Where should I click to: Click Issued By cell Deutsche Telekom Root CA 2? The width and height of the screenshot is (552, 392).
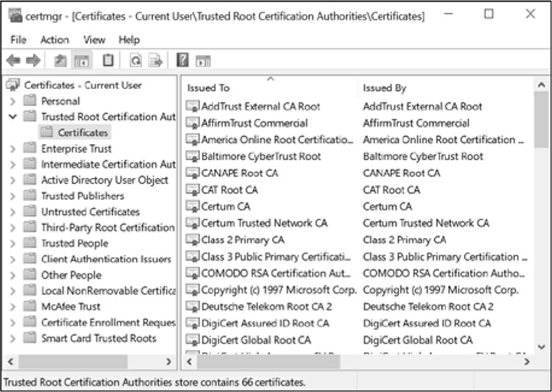[x=428, y=307]
